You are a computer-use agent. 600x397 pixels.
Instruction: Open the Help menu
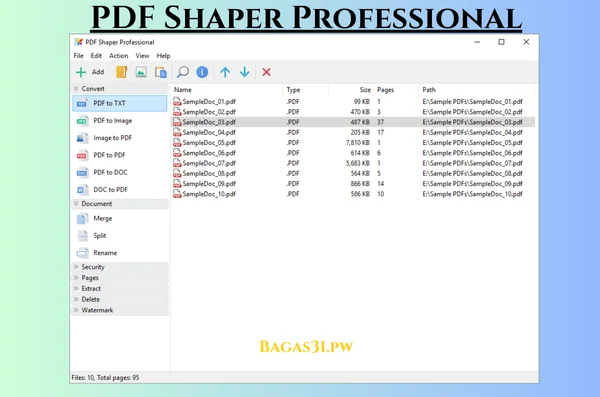point(163,56)
